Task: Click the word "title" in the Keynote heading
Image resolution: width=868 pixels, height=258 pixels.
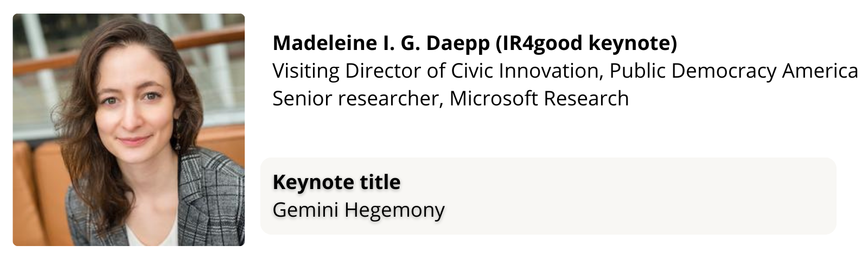Action: click(380, 182)
